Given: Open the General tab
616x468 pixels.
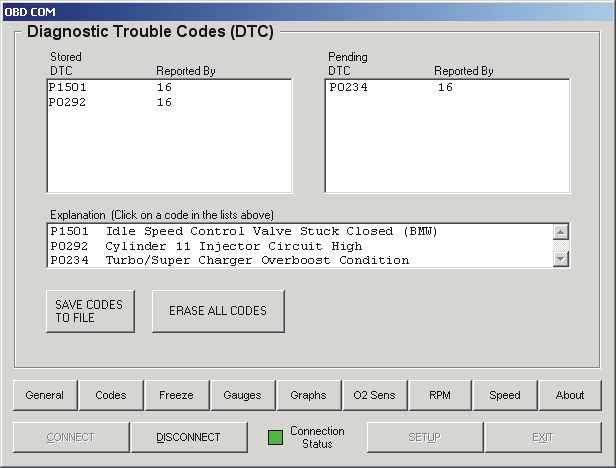Looking at the screenshot, I should click(45, 395).
